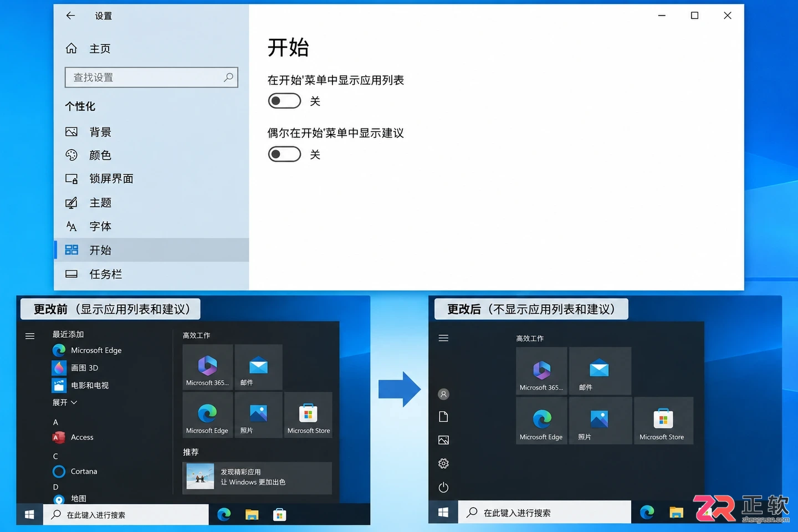Open File Explorer on 更改前 taskbar
Screen dimensions: 798x532
click(x=252, y=515)
